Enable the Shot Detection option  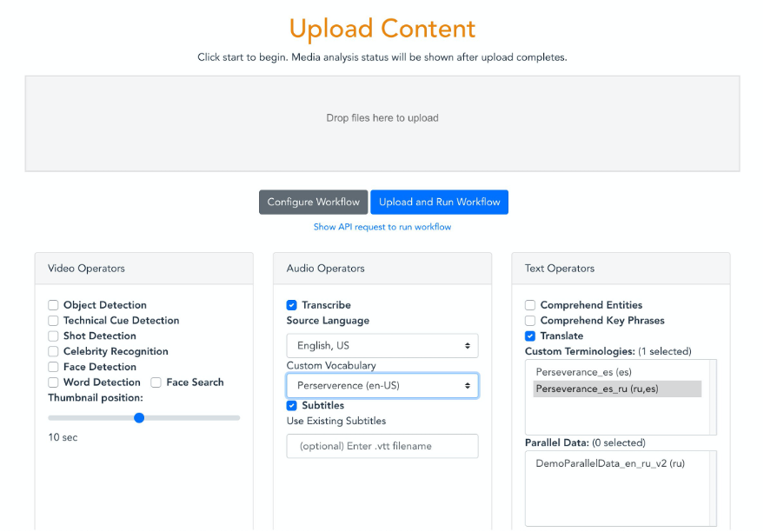(x=53, y=336)
